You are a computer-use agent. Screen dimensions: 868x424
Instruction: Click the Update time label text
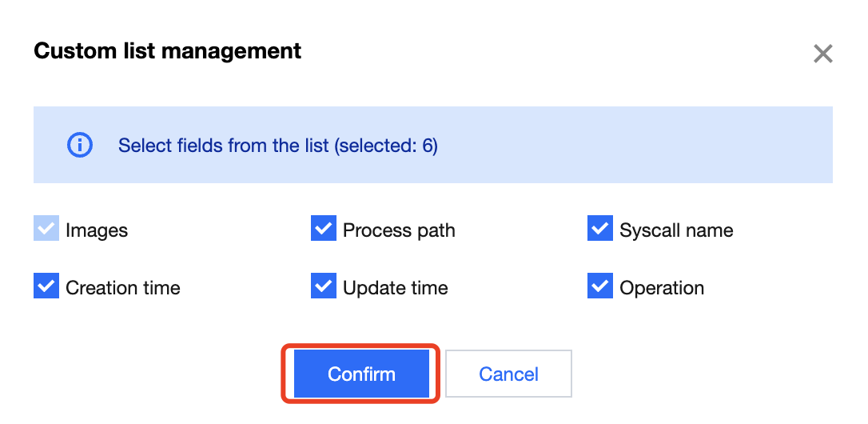[x=396, y=288]
